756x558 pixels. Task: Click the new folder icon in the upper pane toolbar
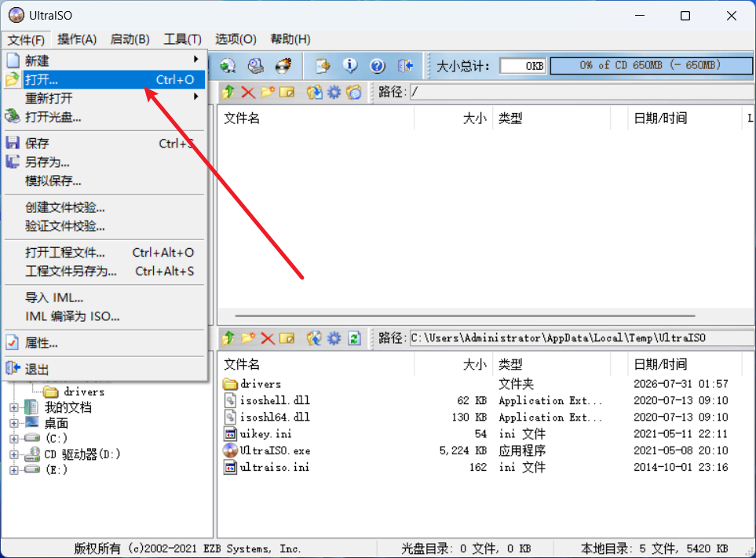point(268,92)
